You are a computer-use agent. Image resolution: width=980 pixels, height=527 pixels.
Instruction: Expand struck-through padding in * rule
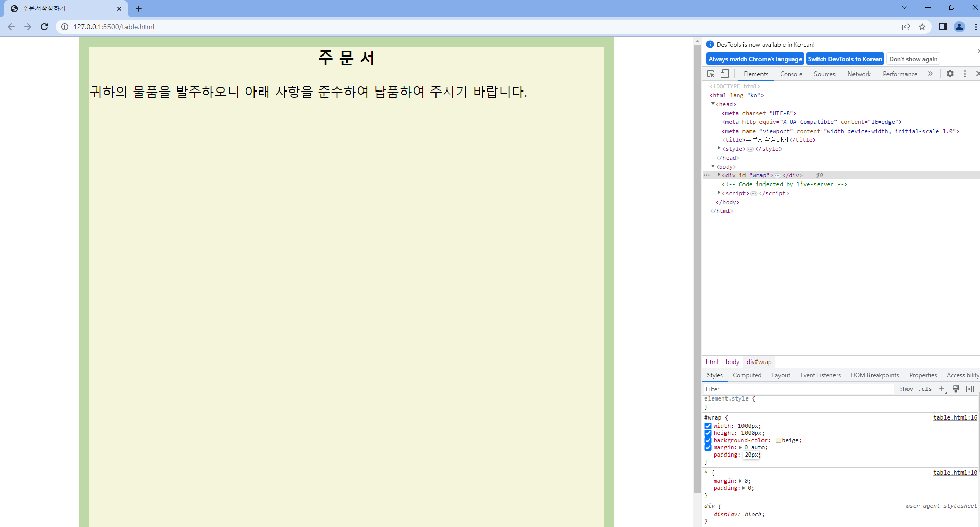744,488
